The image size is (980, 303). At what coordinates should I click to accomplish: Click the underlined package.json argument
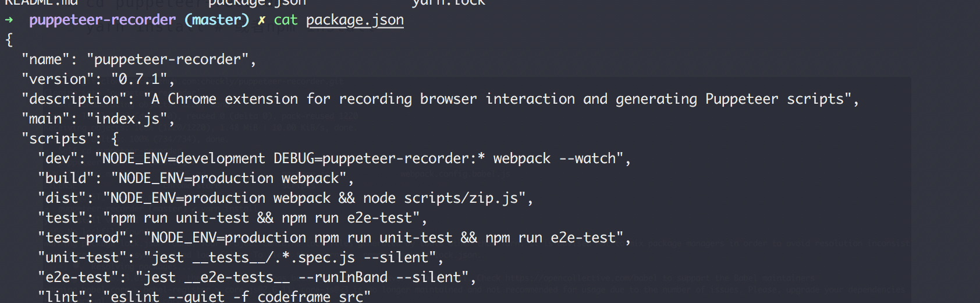click(355, 20)
